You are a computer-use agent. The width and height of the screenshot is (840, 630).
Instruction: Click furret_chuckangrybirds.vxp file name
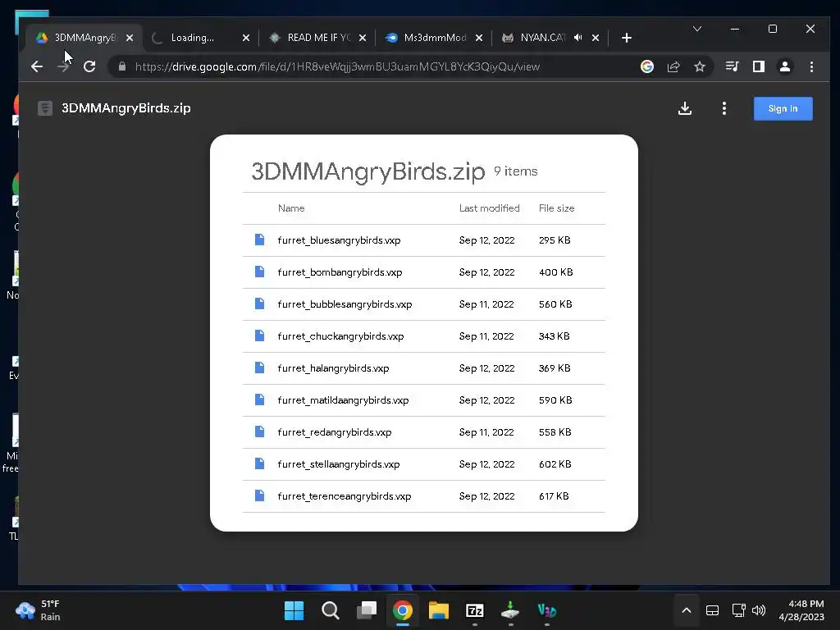pyautogui.click(x=340, y=336)
